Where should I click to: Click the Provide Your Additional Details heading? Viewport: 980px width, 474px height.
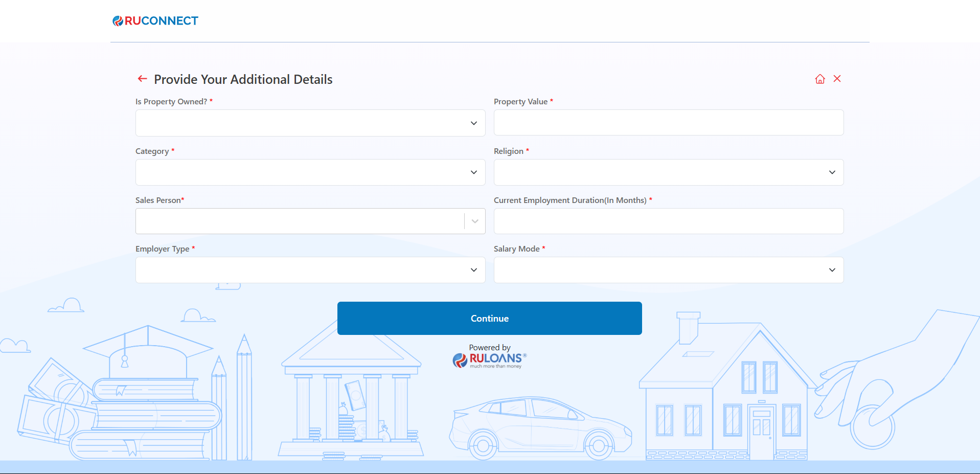[x=243, y=80]
